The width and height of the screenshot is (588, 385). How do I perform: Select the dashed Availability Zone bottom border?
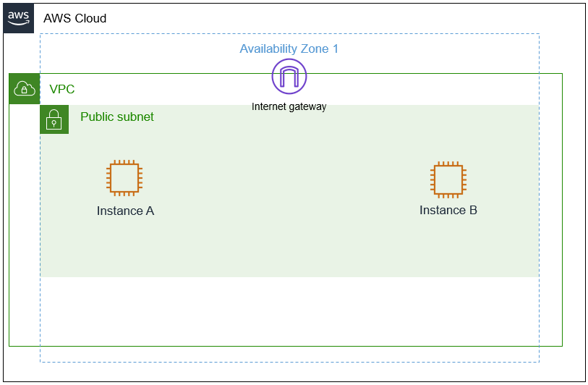click(x=289, y=362)
